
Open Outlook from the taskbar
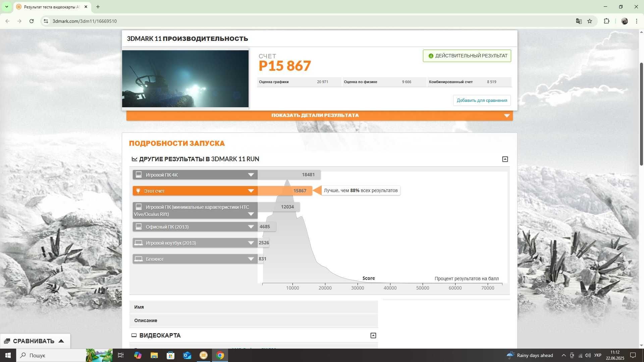pos(187,355)
